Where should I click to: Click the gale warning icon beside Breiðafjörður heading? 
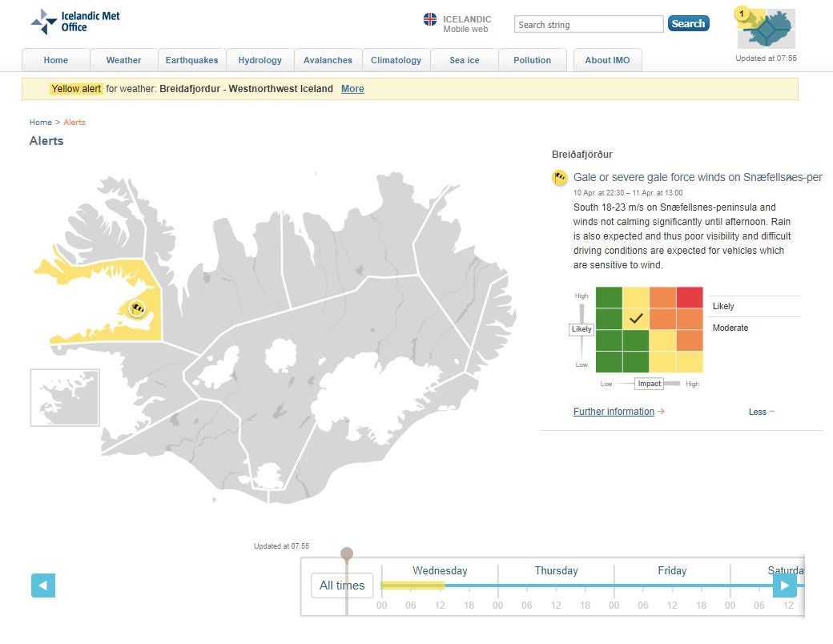tap(559, 178)
